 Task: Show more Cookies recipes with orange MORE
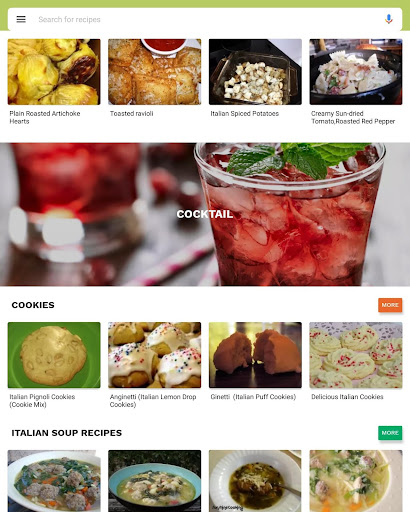(x=390, y=305)
